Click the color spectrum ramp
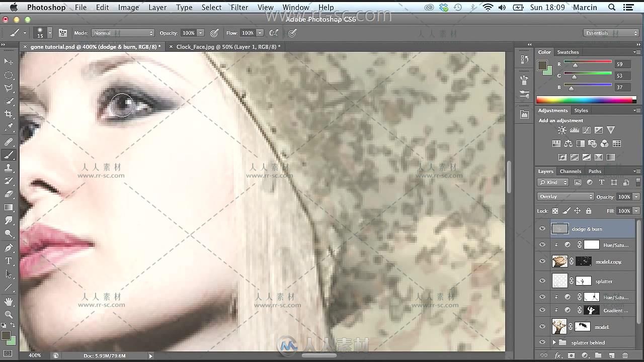 coord(586,100)
